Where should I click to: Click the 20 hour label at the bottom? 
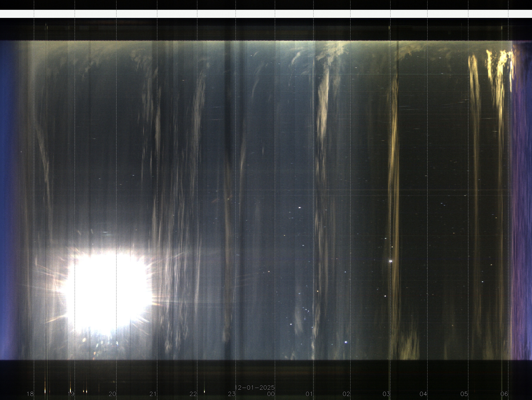tap(112, 394)
